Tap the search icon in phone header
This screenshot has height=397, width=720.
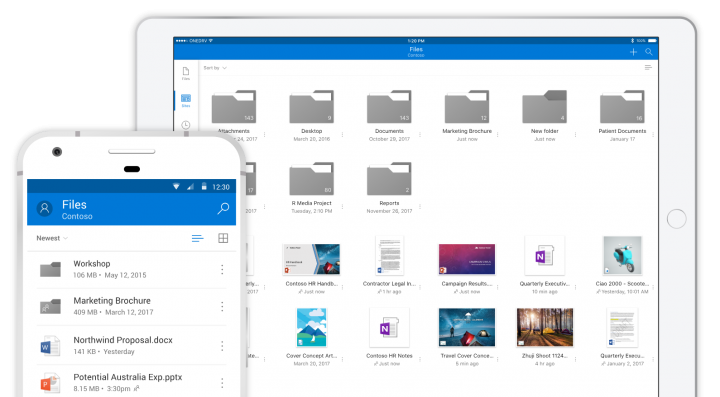tap(223, 208)
